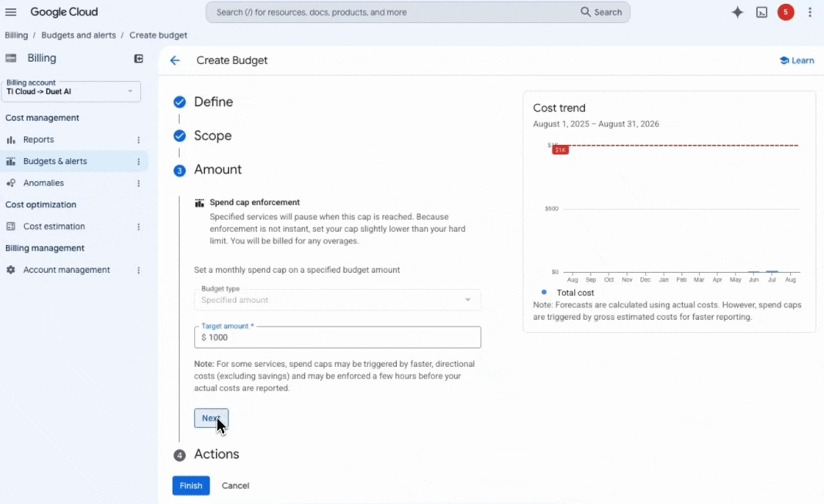Open the Learn link
This screenshot has height=504, width=824.
[x=797, y=60]
